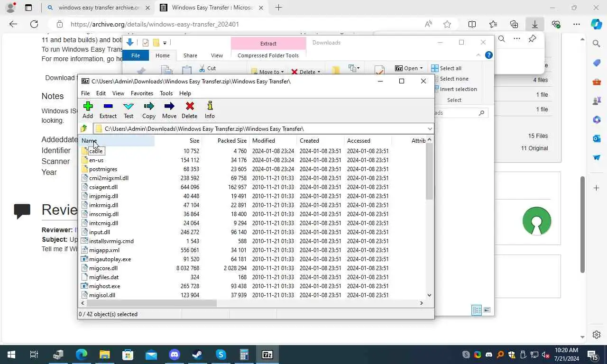Switch Explorer to large icons view
The image size is (607, 364).
click(487, 310)
